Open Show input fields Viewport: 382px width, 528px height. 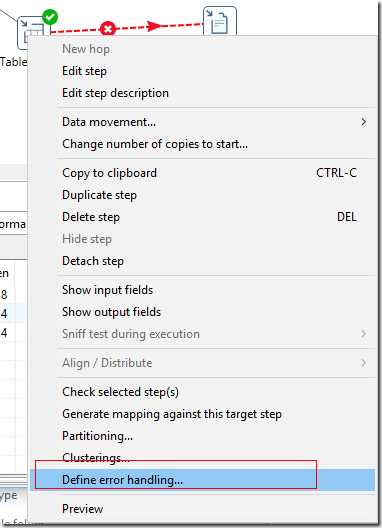[x=107, y=290]
